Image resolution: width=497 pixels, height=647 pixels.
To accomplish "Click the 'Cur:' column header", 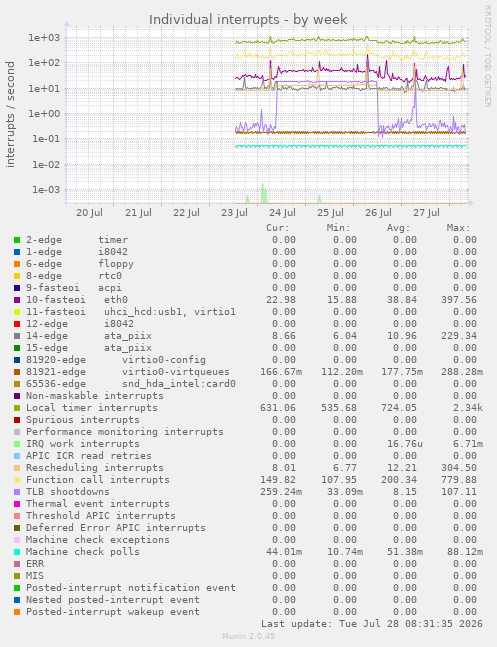I will click(278, 228).
